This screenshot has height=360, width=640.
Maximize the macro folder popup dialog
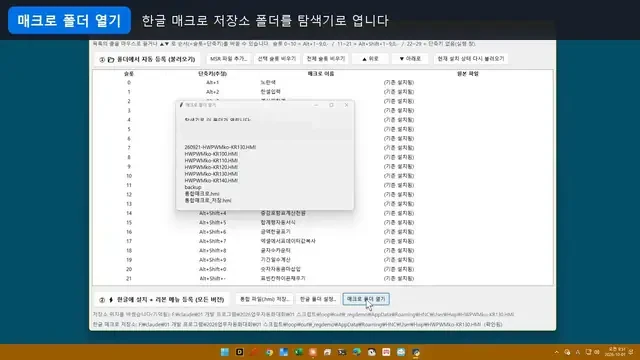(331, 105)
